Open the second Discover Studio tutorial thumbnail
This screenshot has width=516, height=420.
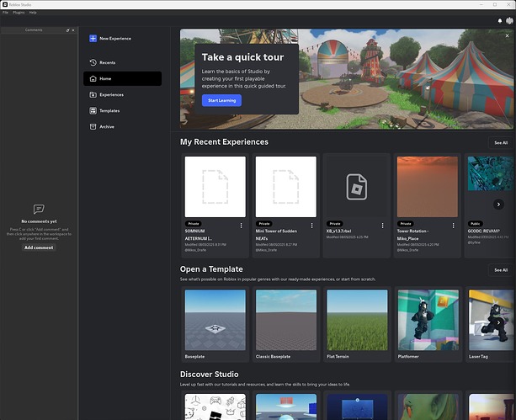(x=286, y=407)
